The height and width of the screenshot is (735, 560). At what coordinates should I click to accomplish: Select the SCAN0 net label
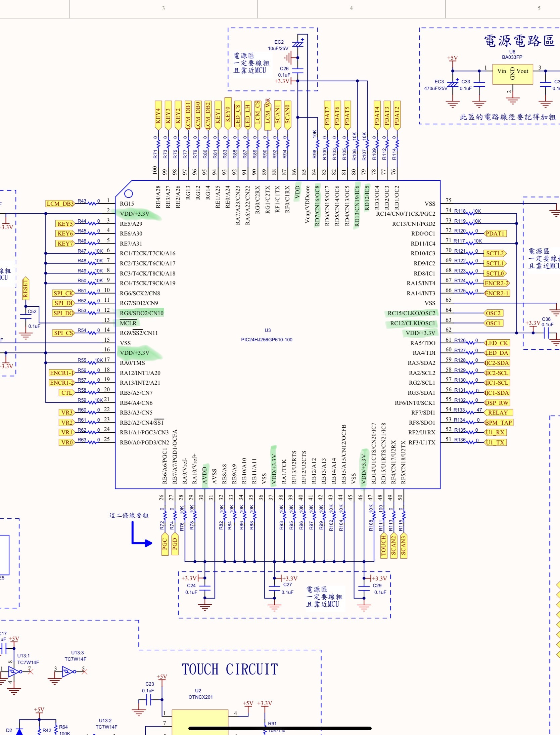[287, 116]
